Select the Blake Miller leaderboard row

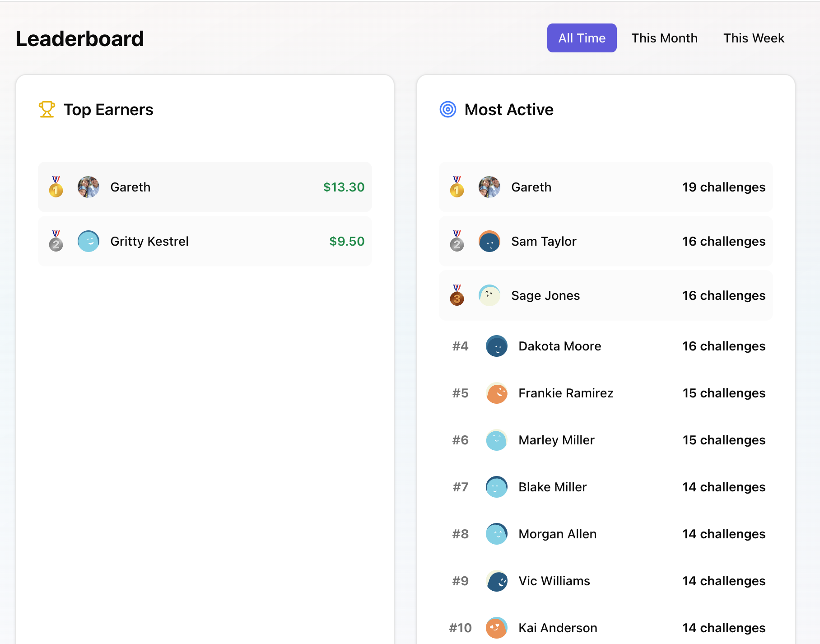coord(606,487)
